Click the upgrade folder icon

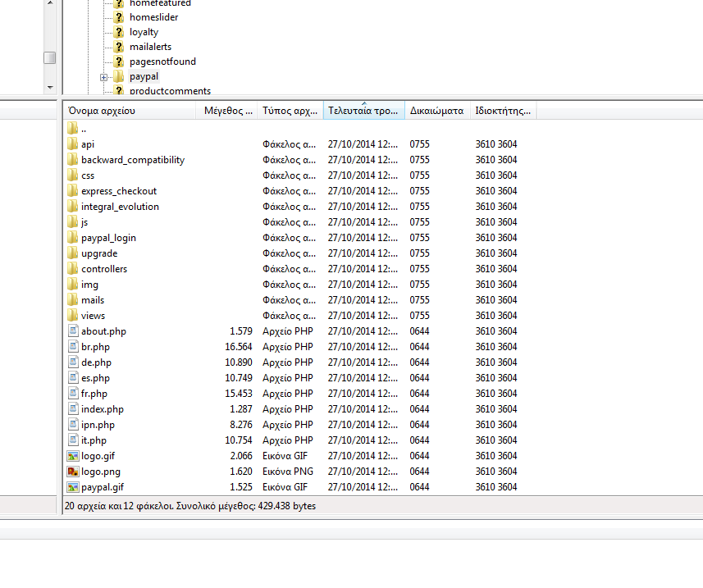pyautogui.click(x=73, y=253)
